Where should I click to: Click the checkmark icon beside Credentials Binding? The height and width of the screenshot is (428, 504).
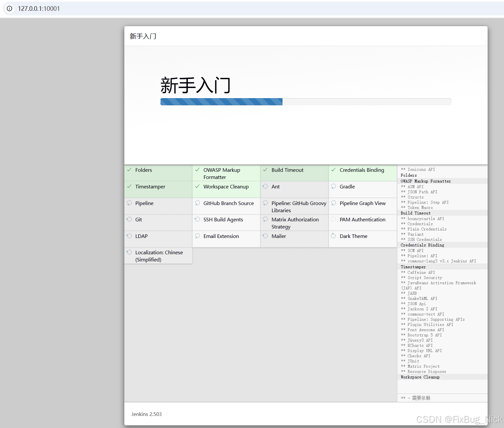(x=333, y=170)
